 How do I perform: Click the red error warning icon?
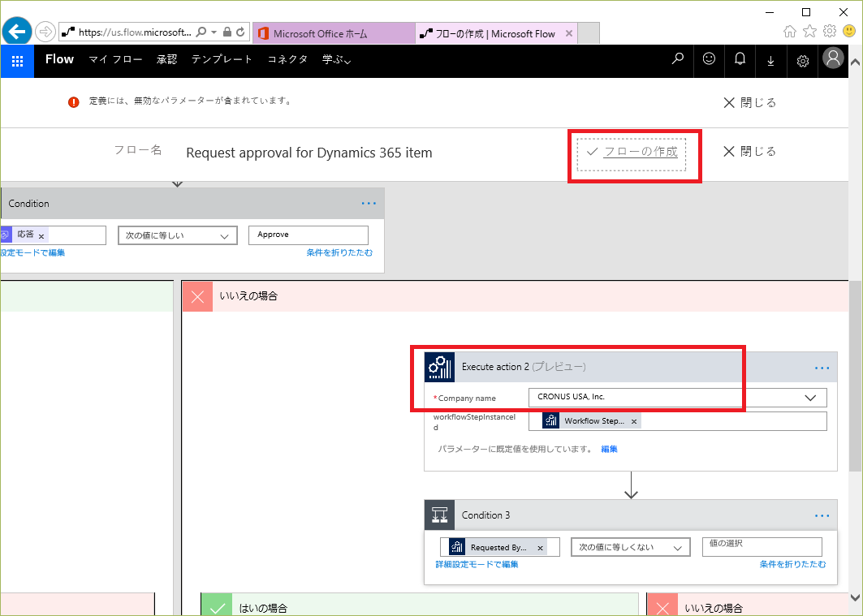[x=73, y=101]
